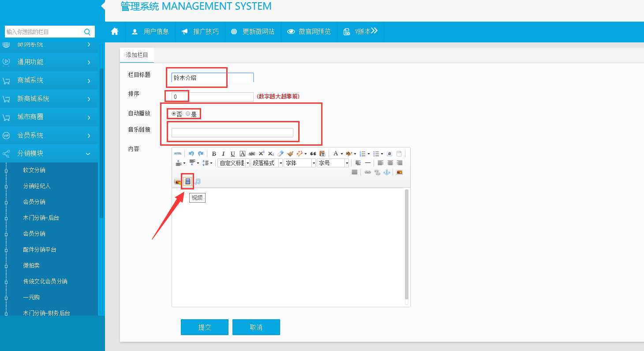Click the remove link broken-chain icon
644x351 pixels.
377,172
